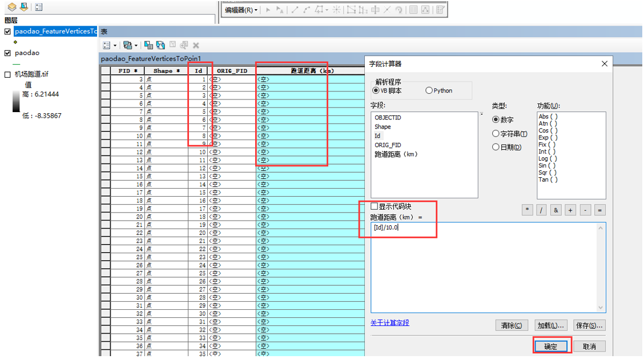This screenshot has width=644, height=359.
Task: Select the Straight Segment tool
Action: coord(295,10)
